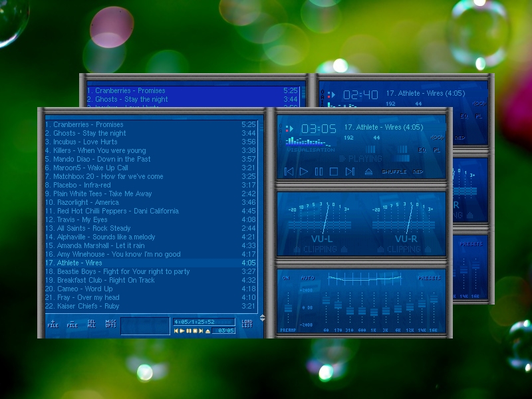Click the 600 Hz equalizer slider
Screen dimensions: 532x399
(x=362, y=311)
